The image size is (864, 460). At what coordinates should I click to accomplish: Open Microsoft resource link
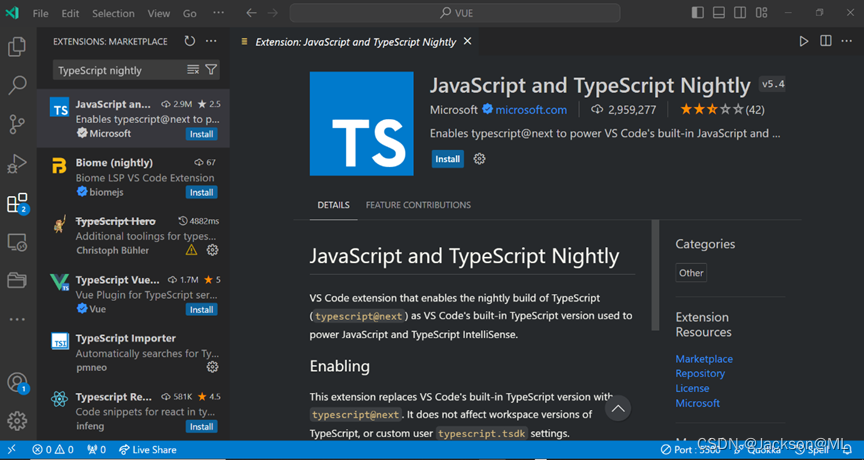pyautogui.click(x=698, y=403)
